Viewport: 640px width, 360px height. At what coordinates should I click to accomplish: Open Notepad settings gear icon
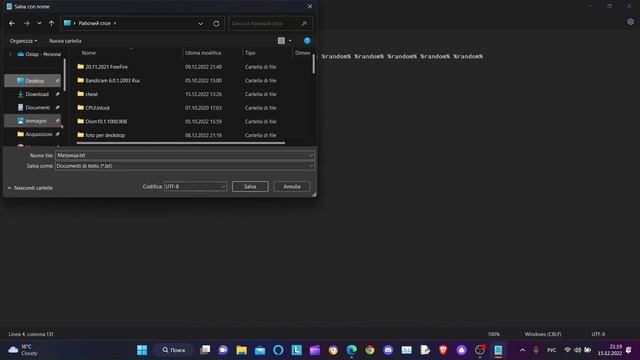[631, 22]
